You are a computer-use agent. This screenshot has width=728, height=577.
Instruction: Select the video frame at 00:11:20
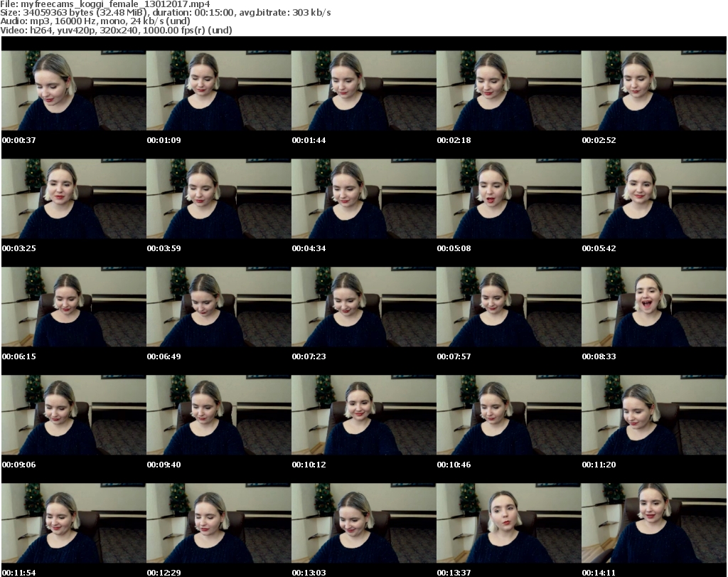pyautogui.click(x=654, y=415)
